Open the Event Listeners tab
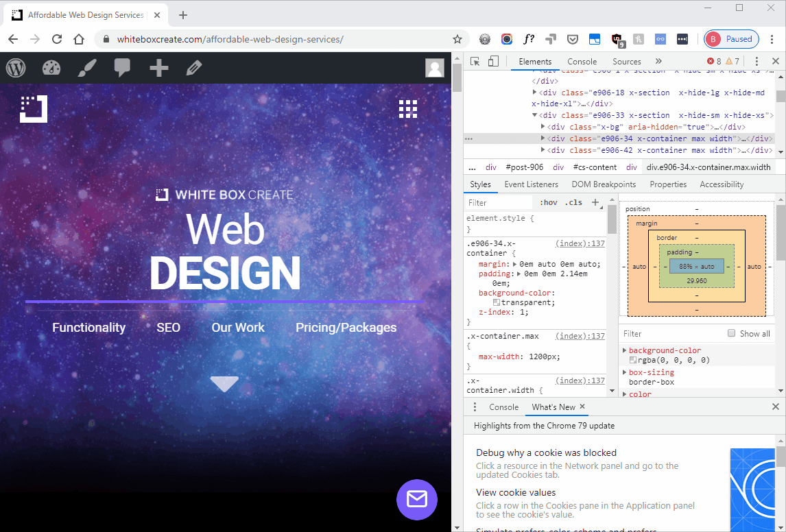This screenshot has width=786, height=532. 531,184
